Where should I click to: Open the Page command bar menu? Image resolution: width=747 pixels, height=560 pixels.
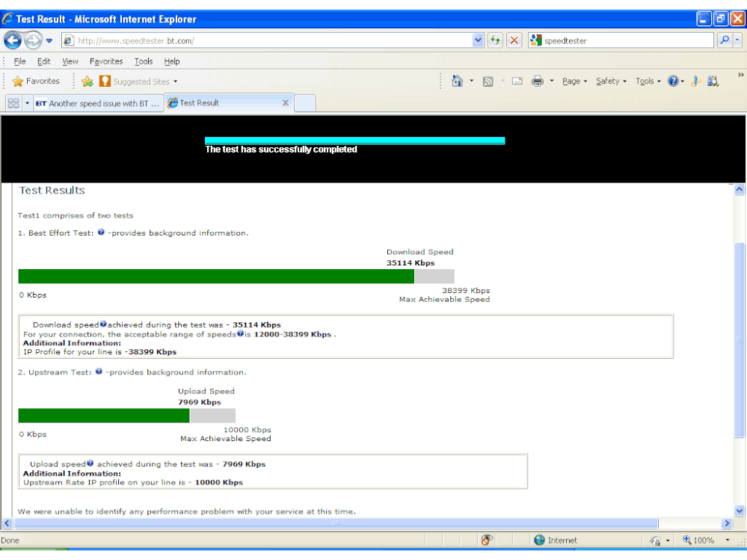pyautogui.click(x=574, y=81)
